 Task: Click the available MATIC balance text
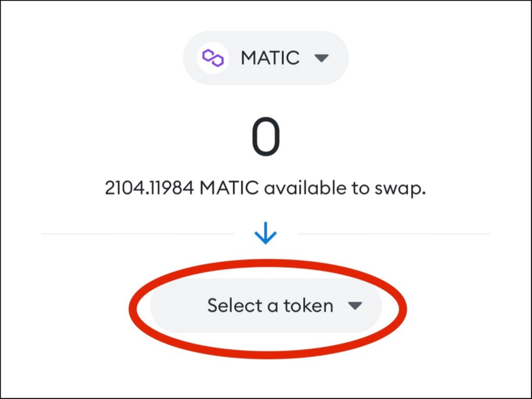[265, 190]
